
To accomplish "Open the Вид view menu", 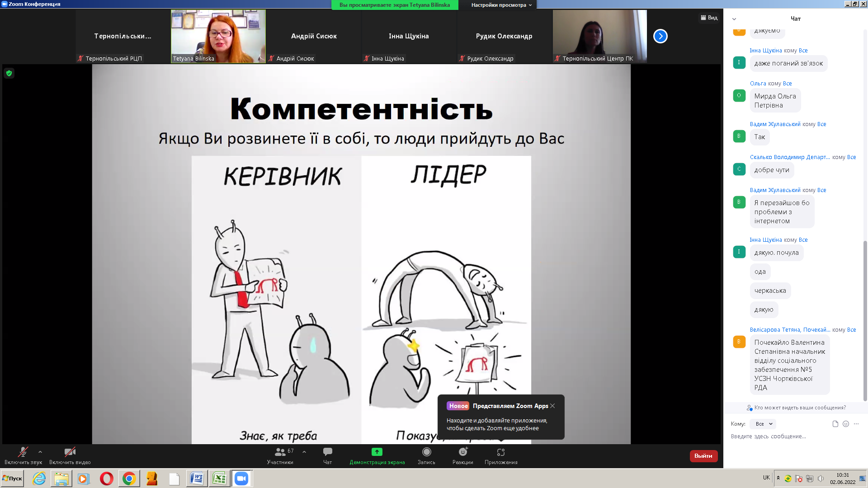I will tap(709, 18).
